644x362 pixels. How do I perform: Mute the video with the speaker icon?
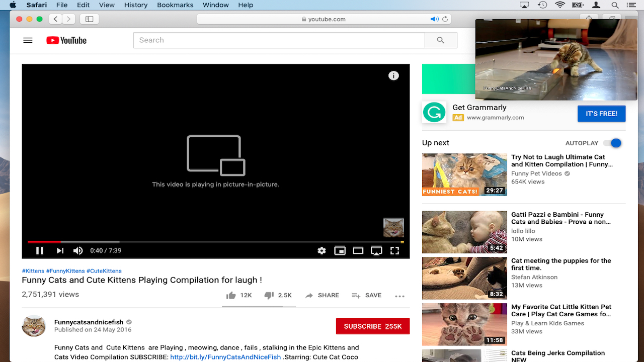(78, 250)
